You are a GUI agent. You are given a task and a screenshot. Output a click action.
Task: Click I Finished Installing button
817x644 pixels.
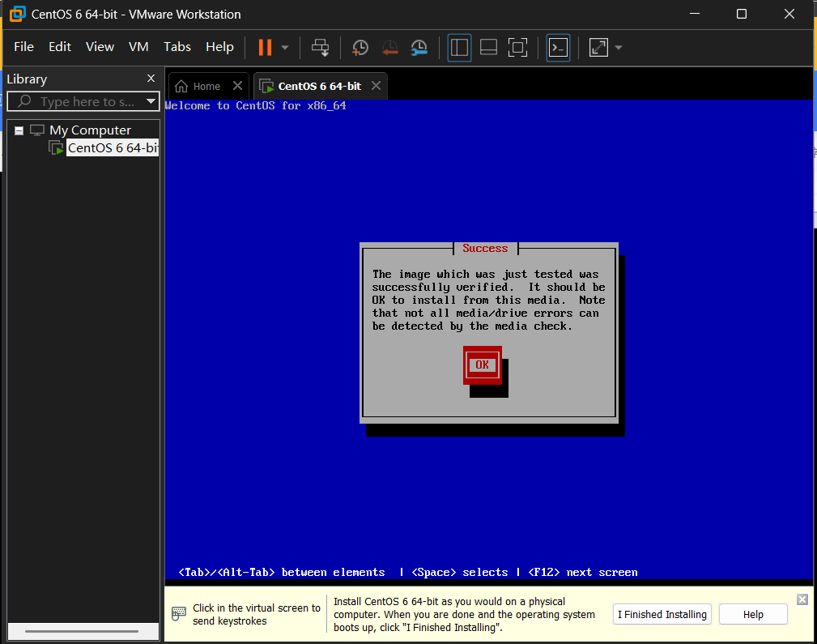coord(662,614)
